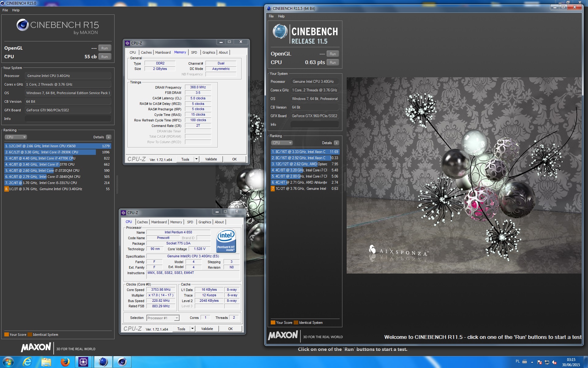This screenshot has height=368, width=588.
Task: Select i7-4770K ranking row scoring 822
Action: tap(58, 158)
